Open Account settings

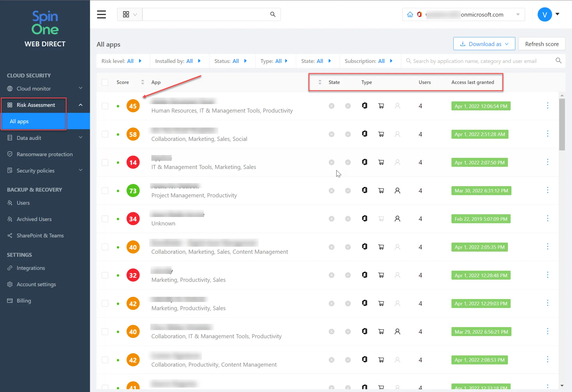tap(36, 284)
